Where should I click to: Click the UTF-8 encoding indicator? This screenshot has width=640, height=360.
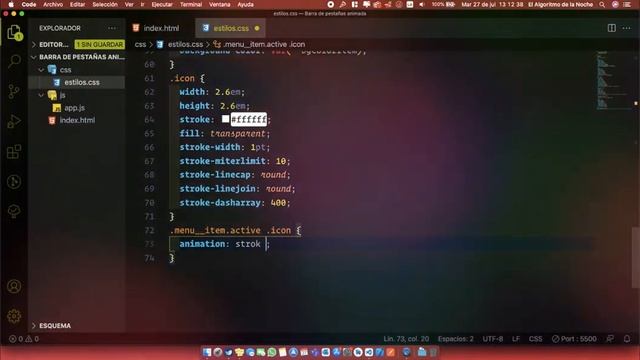[x=493, y=339]
